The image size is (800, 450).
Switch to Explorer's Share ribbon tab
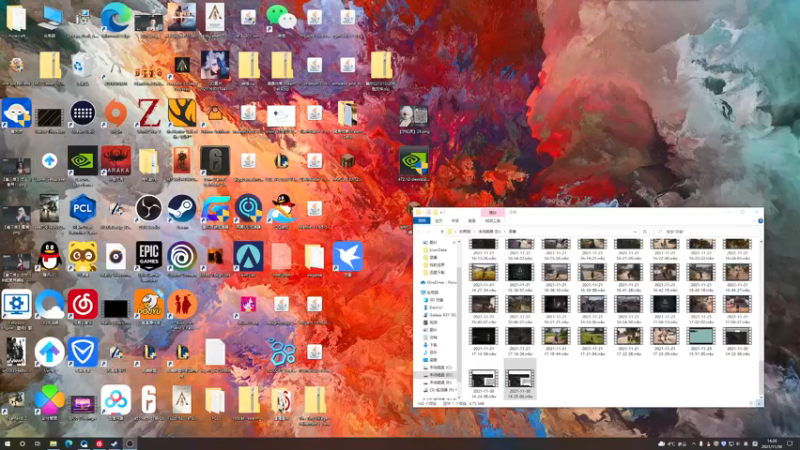455,220
